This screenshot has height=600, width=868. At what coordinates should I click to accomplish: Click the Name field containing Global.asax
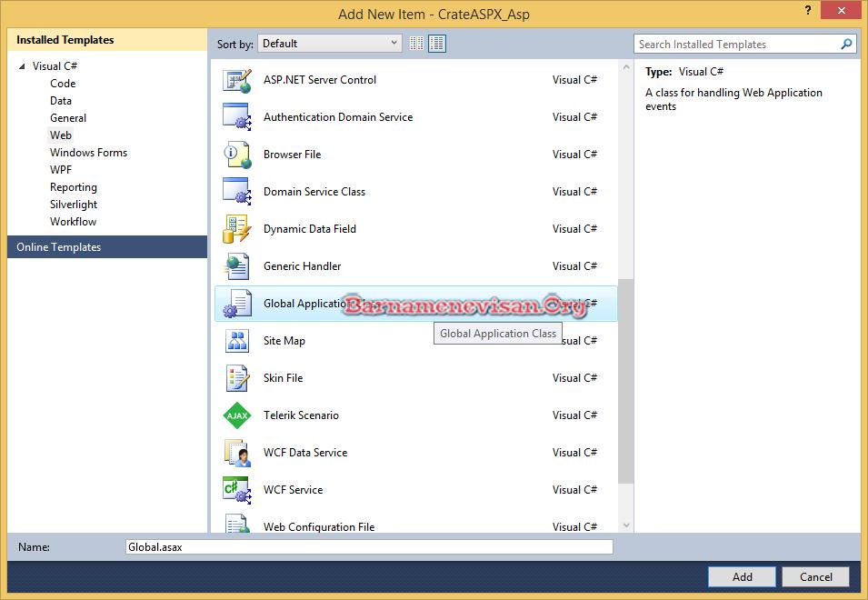369,547
